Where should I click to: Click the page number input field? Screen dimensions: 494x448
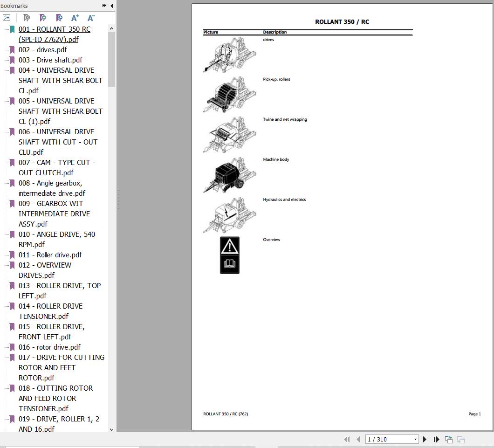pos(389,439)
